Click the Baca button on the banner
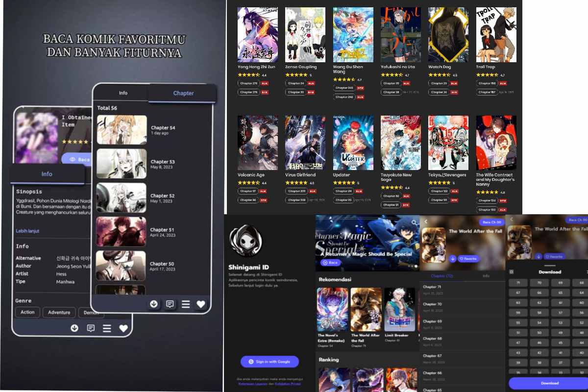Image resolution: width=588 pixels, height=392 pixels. (330, 263)
